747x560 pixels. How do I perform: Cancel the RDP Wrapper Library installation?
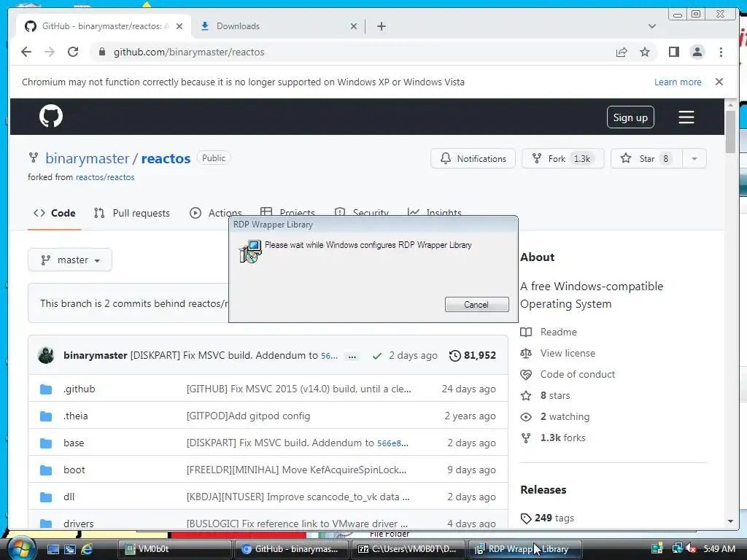[x=476, y=305]
